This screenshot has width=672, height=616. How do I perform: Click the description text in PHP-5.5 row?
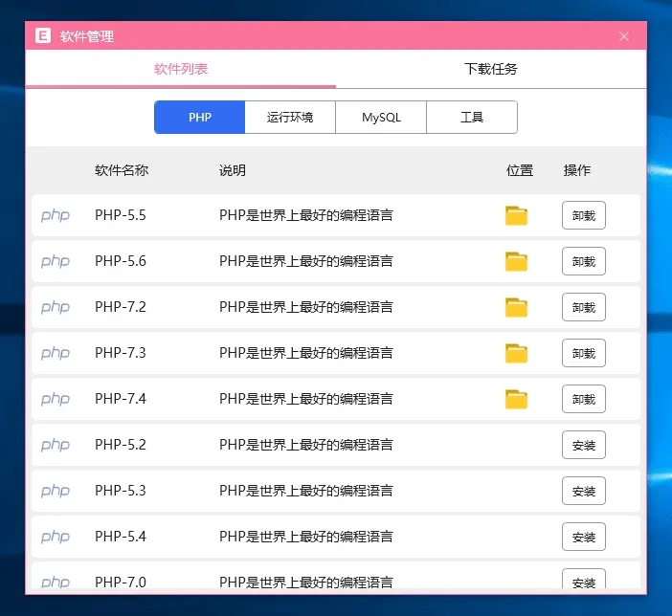306,215
